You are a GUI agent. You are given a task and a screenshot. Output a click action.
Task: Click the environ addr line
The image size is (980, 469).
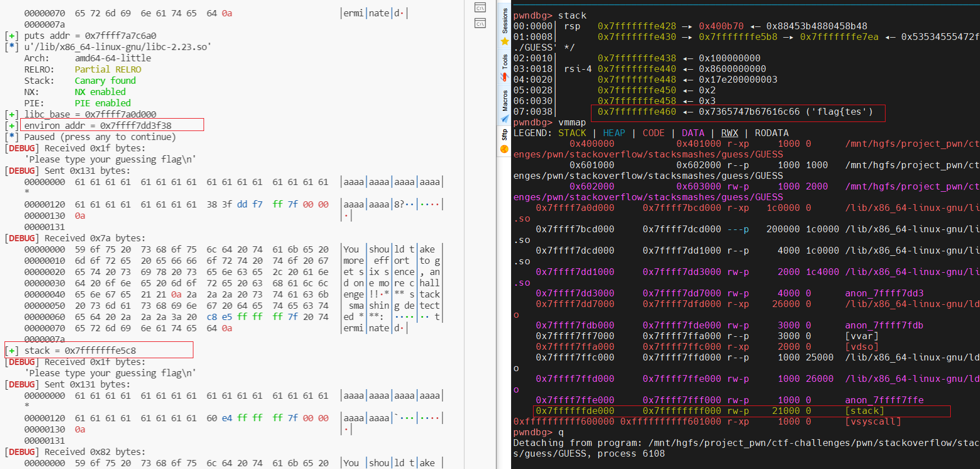(98, 125)
